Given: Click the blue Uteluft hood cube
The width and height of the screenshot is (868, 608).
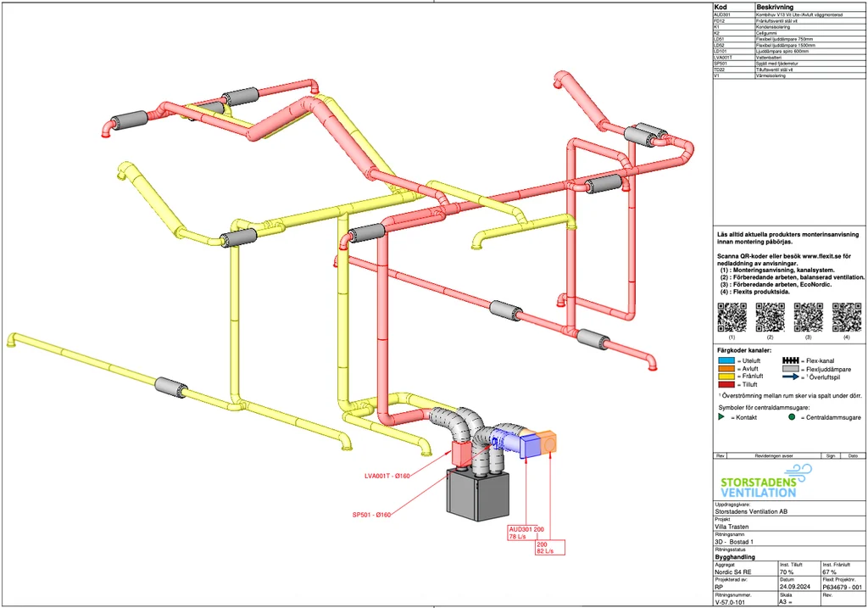Looking at the screenshot, I should 530,445.
